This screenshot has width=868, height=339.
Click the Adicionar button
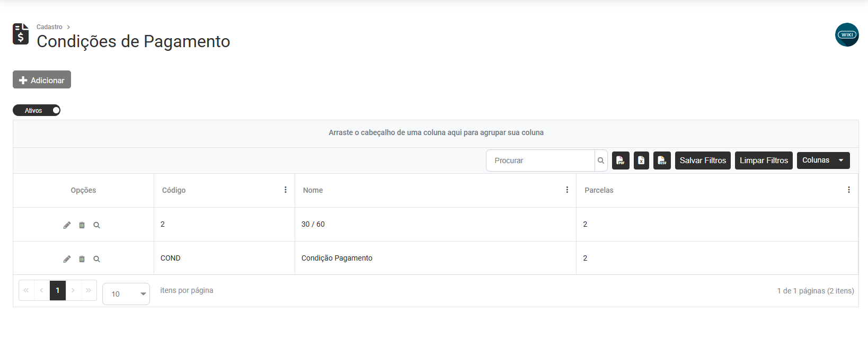pos(42,80)
